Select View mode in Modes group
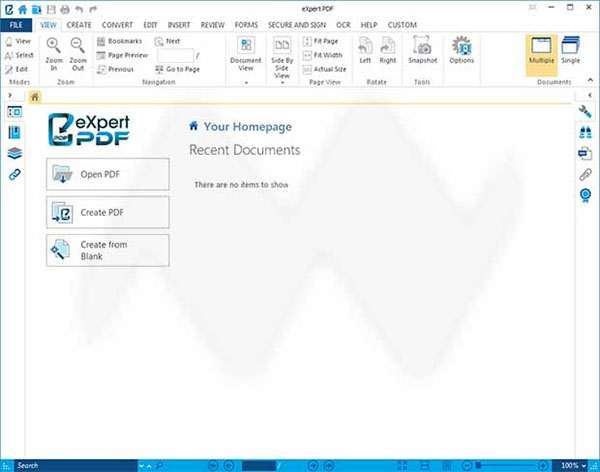Viewport: 600px width, 472px height. pos(18,41)
